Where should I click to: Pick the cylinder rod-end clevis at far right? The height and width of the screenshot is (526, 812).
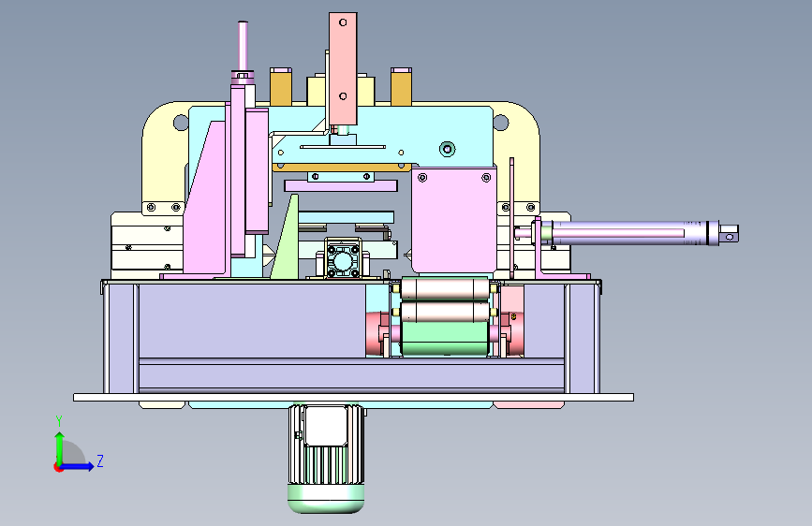tap(728, 233)
